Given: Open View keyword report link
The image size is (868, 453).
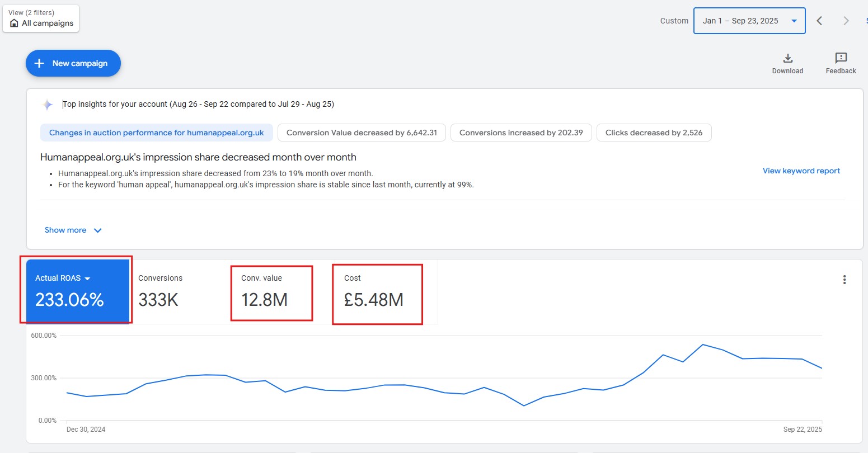Looking at the screenshot, I should coord(801,171).
